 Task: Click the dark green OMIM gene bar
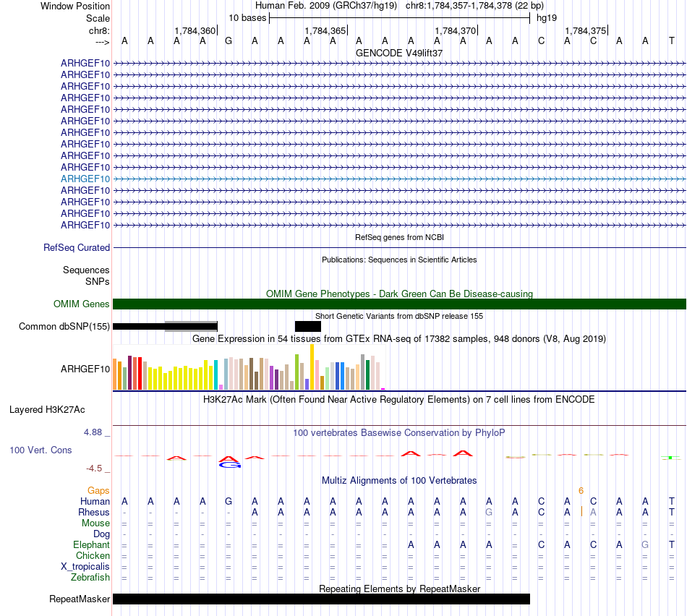400,304
